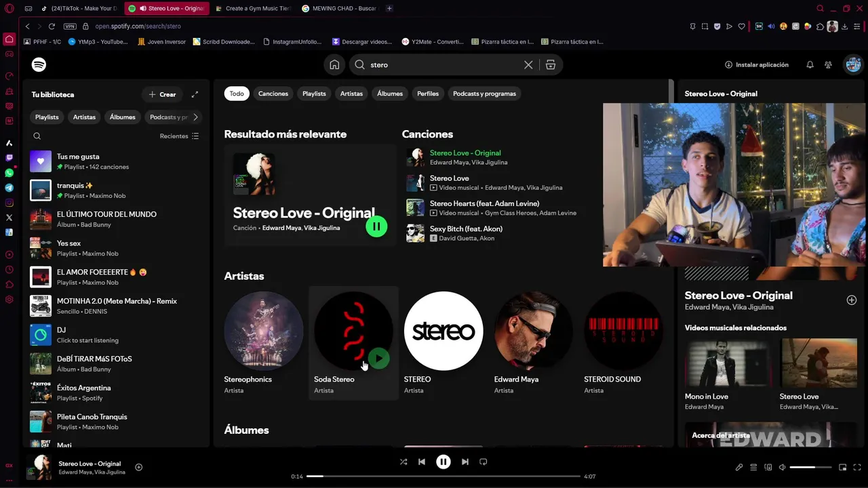The image size is (868, 488).
Task: Open WhatsApp in Opera sidebar
Action: pos(9,173)
